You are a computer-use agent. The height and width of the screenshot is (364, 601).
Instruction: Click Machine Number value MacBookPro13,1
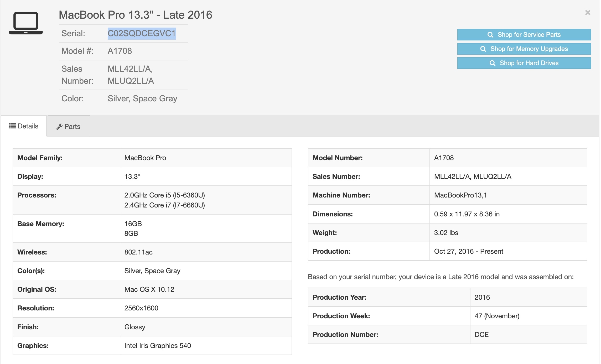pos(460,195)
